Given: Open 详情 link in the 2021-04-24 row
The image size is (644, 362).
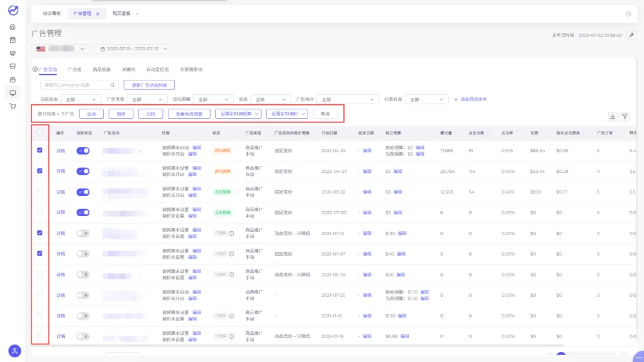Looking at the screenshot, I should [x=61, y=151].
